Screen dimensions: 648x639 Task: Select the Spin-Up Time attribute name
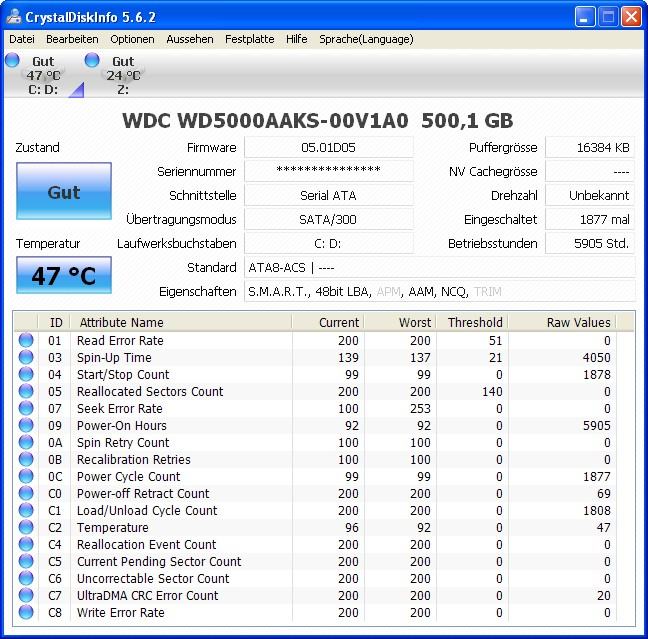point(114,358)
